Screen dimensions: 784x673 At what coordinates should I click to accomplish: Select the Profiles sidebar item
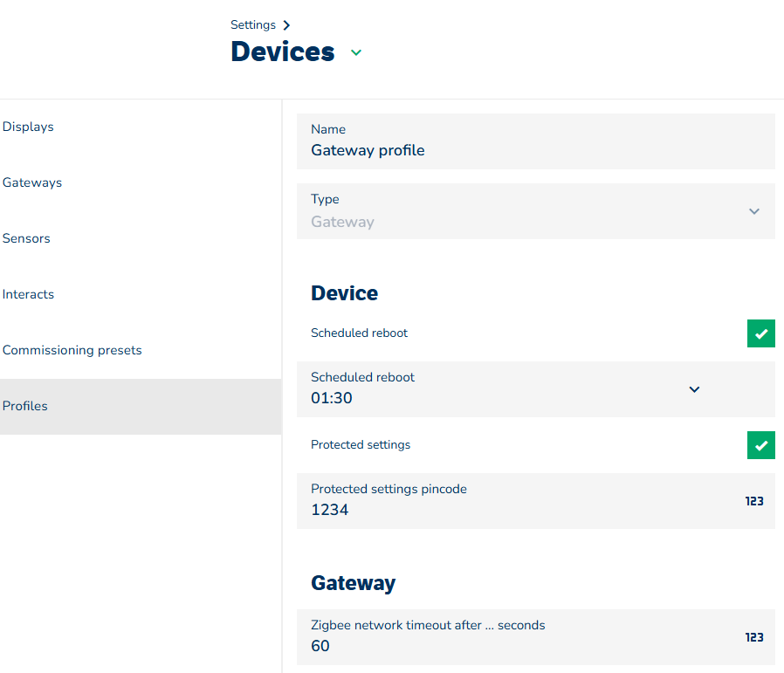25,406
